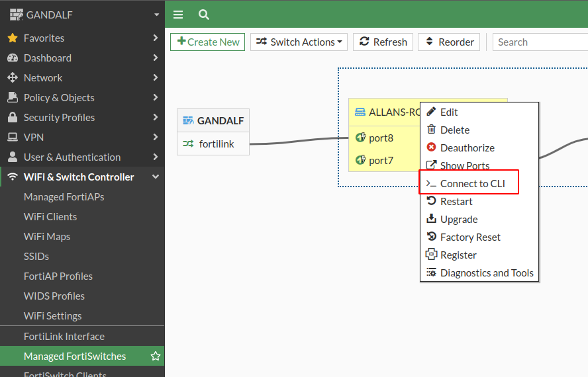Open the GANDALF device dropdown
The height and width of the screenshot is (377, 588).
pos(156,15)
